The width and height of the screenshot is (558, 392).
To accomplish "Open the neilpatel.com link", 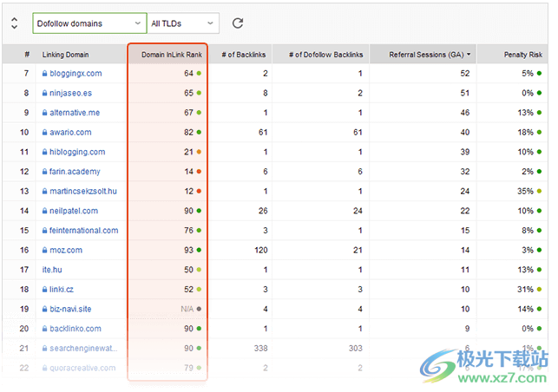I will [x=74, y=211].
